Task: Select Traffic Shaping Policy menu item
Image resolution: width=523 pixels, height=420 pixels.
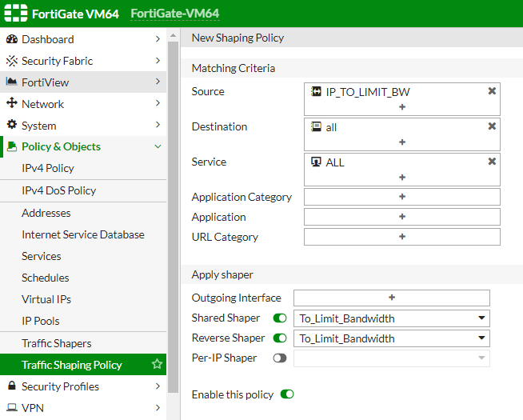Action: [x=83, y=364]
